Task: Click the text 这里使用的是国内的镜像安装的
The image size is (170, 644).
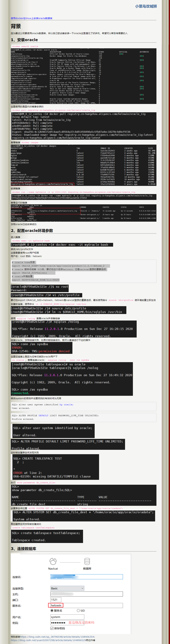Action: (27, 107)
